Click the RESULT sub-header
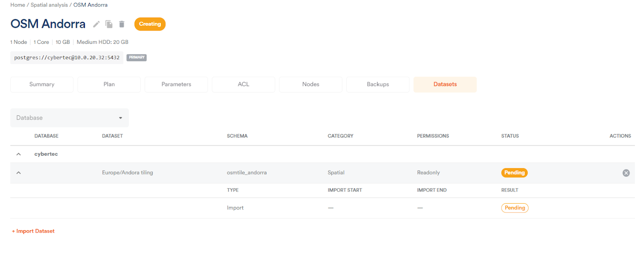This screenshot has height=274, width=644. coord(510,190)
